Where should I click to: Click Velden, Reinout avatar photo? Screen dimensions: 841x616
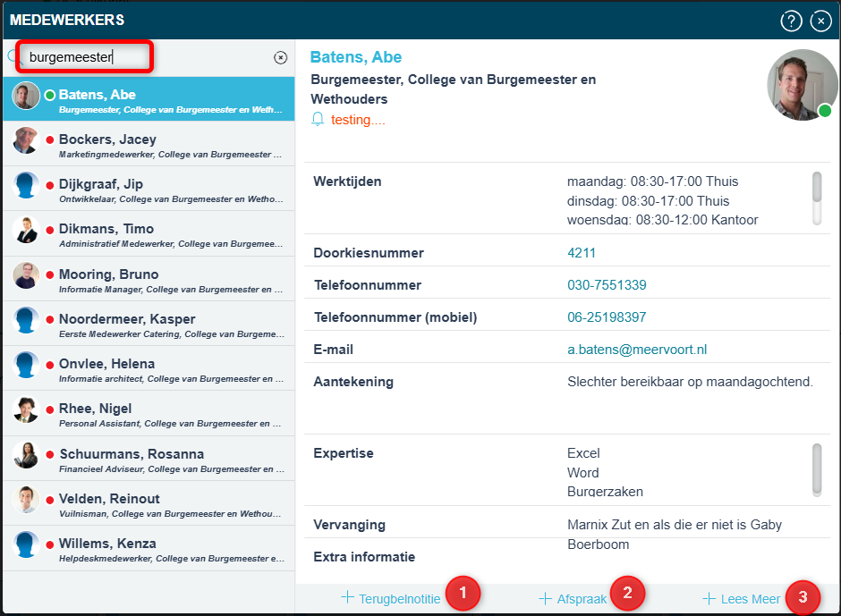pyautogui.click(x=26, y=500)
